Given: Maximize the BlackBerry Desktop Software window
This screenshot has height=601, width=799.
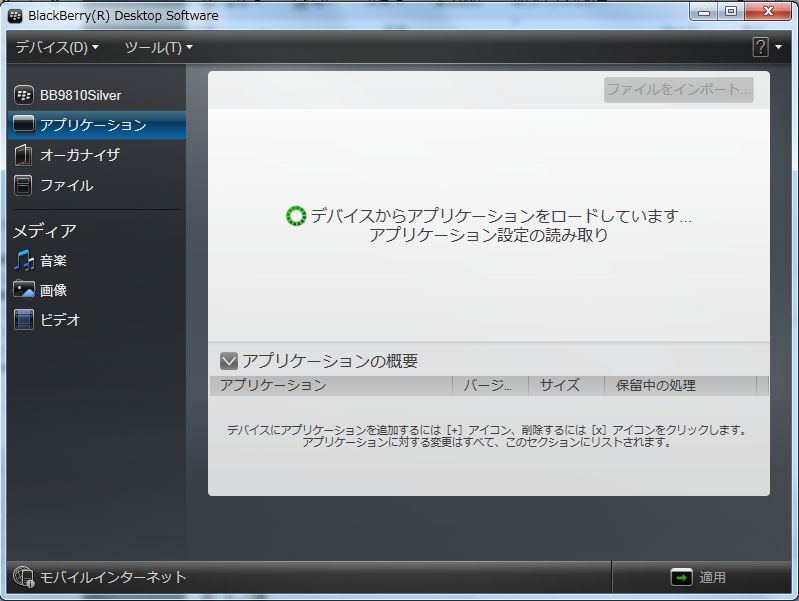Looking at the screenshot, I should [x=731, y=12].
